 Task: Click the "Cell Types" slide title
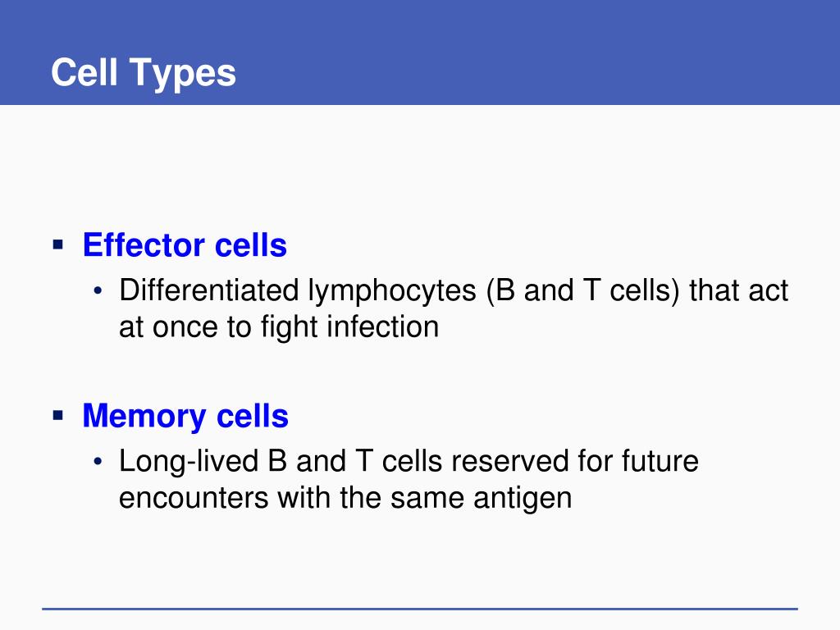click(x=144, y=73)
